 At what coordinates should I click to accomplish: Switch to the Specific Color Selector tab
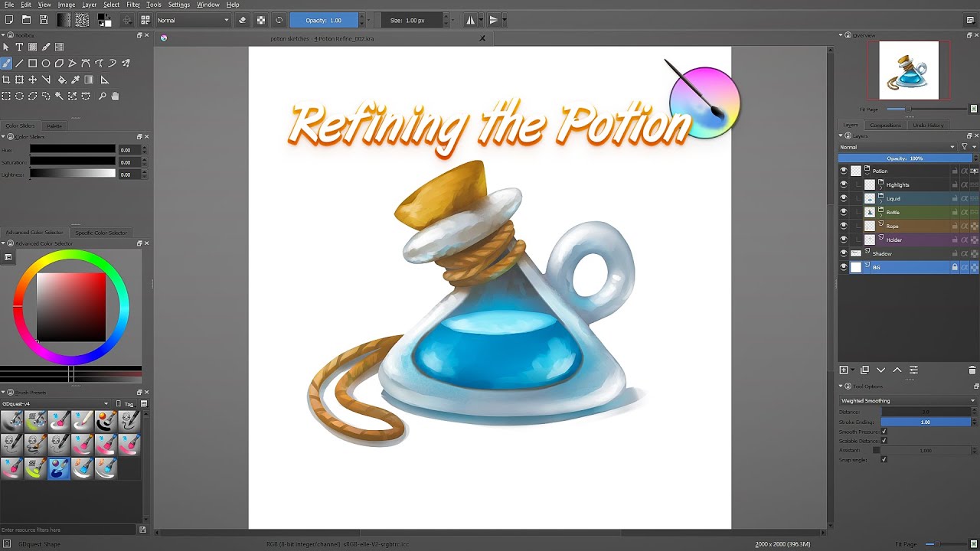pos(101,233)
